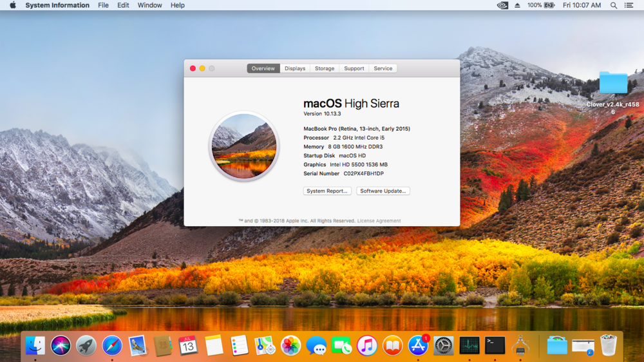Click the NVIDIA icon in menu bar
The width and height of the screenshot is (644, 362).
tap(502, 5)
